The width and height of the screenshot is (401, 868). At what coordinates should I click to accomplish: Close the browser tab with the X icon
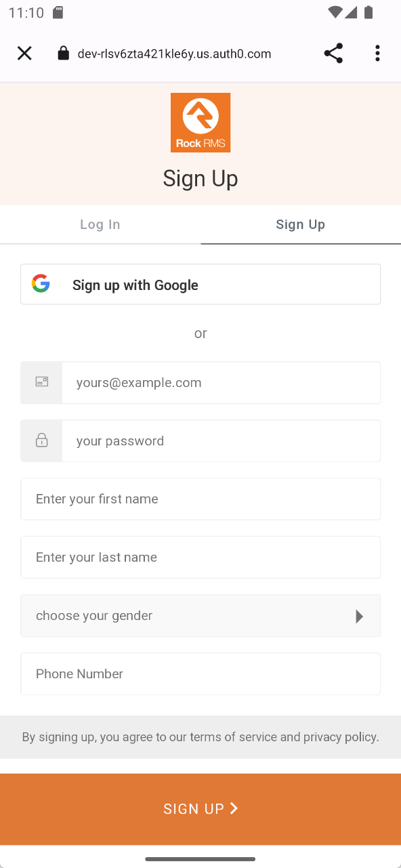24,54
